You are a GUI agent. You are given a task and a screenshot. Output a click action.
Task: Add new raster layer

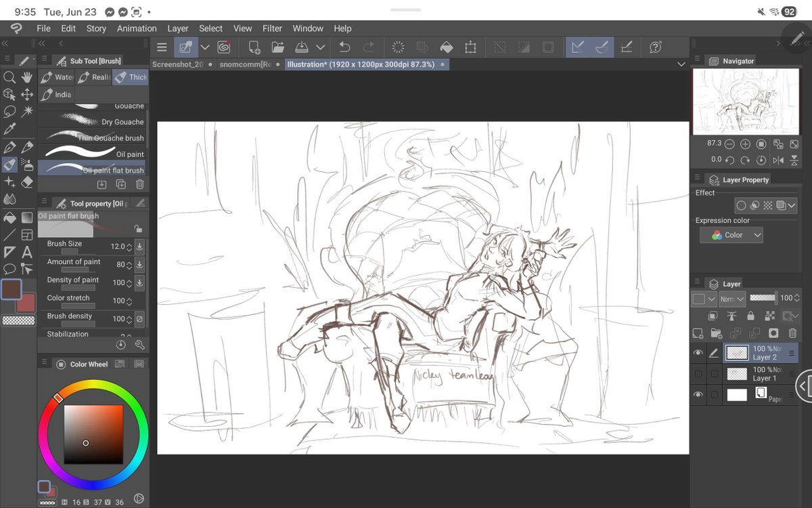tap(698, 333)
